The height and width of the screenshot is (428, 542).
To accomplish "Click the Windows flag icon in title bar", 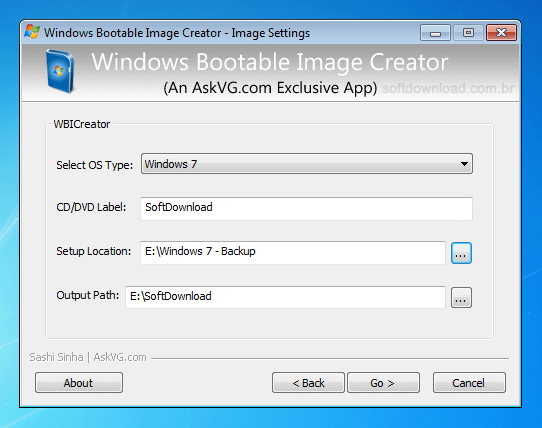I will coord(32,32).
